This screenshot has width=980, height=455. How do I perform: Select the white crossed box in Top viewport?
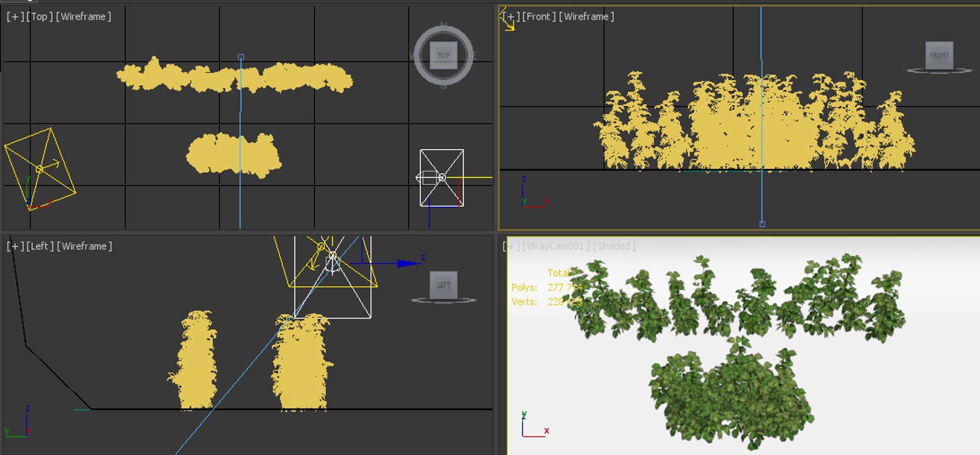(x=442, y=178)
